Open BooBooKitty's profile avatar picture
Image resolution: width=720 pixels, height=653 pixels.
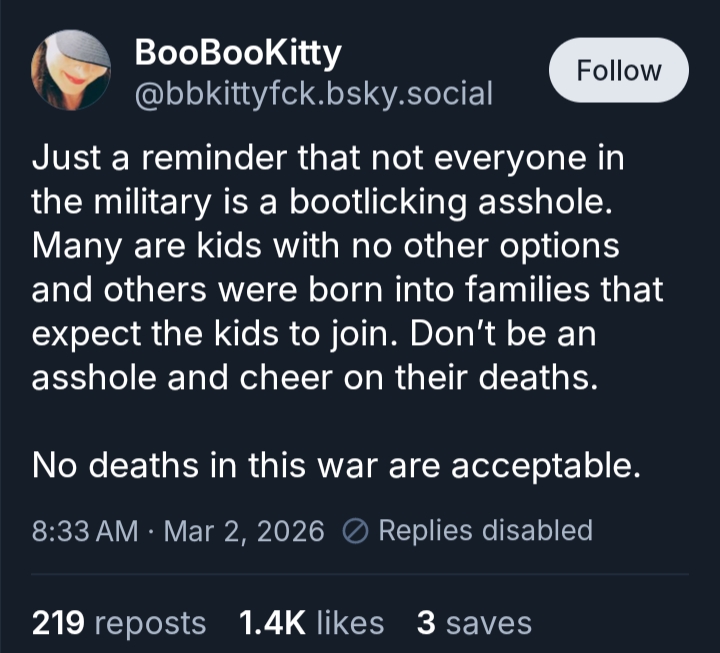(71, 69)
